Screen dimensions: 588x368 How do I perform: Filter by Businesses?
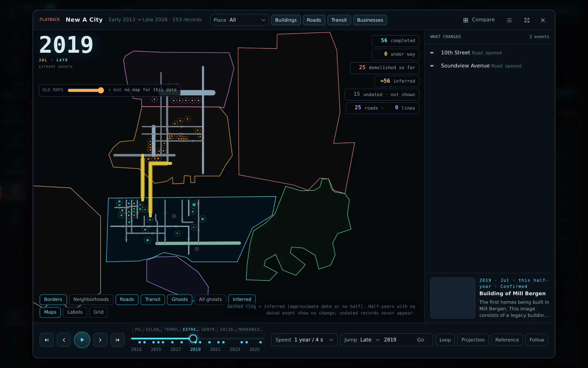point(370,20)
